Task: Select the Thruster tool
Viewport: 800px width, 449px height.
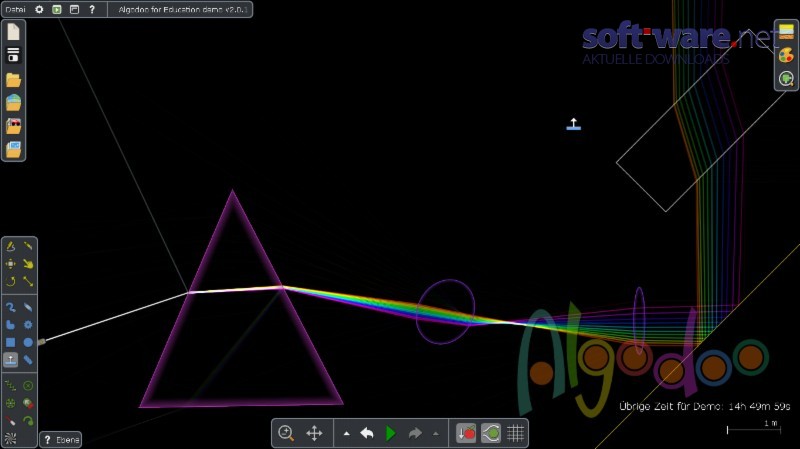Action: tap(28, 403)
